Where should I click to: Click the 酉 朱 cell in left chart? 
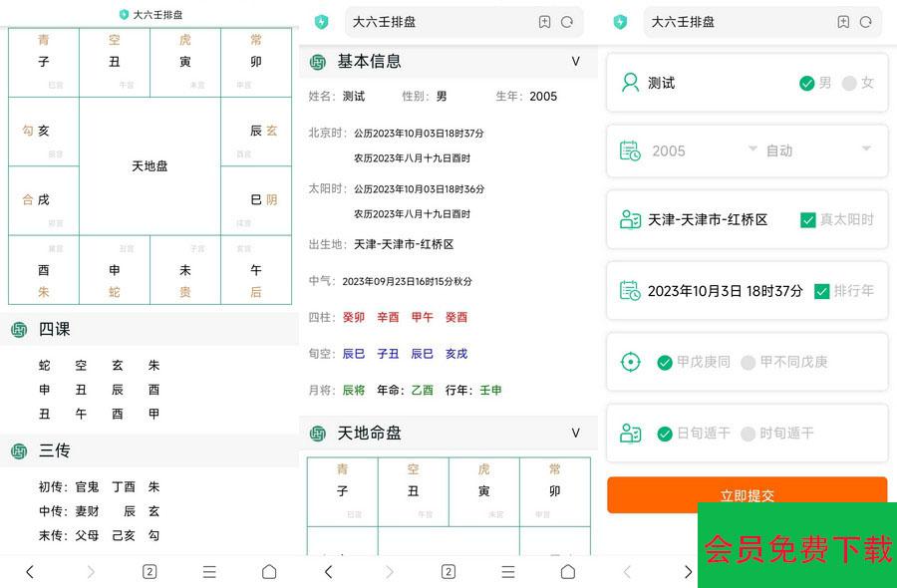[x=44, y=269]
